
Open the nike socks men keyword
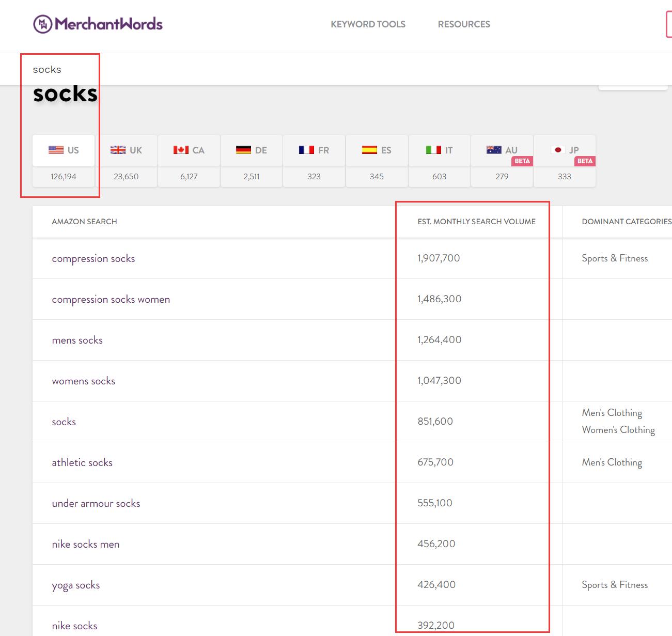click(x=86, y=544)
